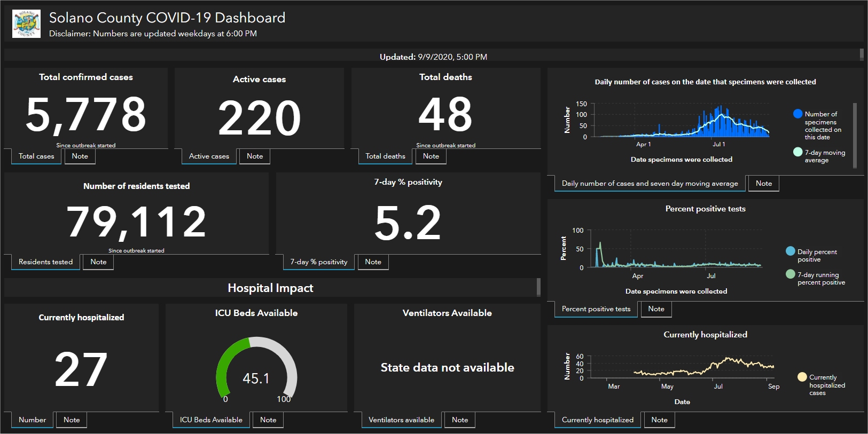
Task: Open the Total cases tab
Action: [36, 156]
